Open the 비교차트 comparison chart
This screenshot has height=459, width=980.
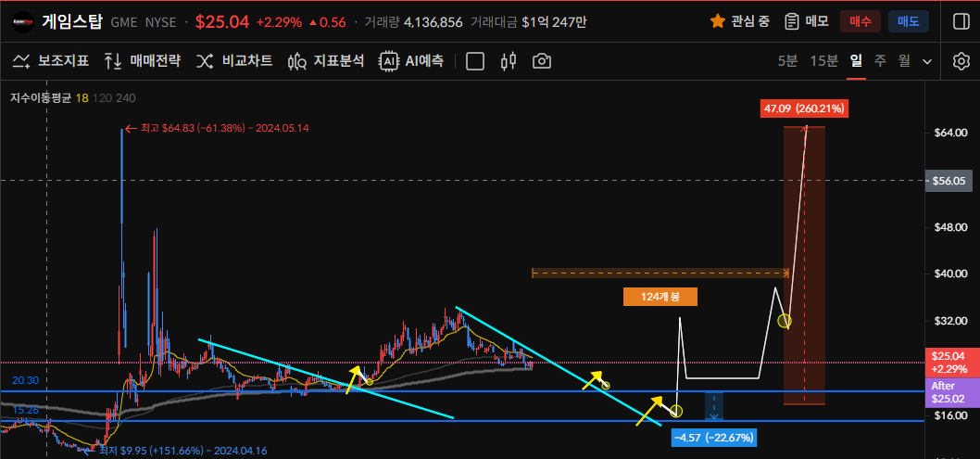pos(234,60)
